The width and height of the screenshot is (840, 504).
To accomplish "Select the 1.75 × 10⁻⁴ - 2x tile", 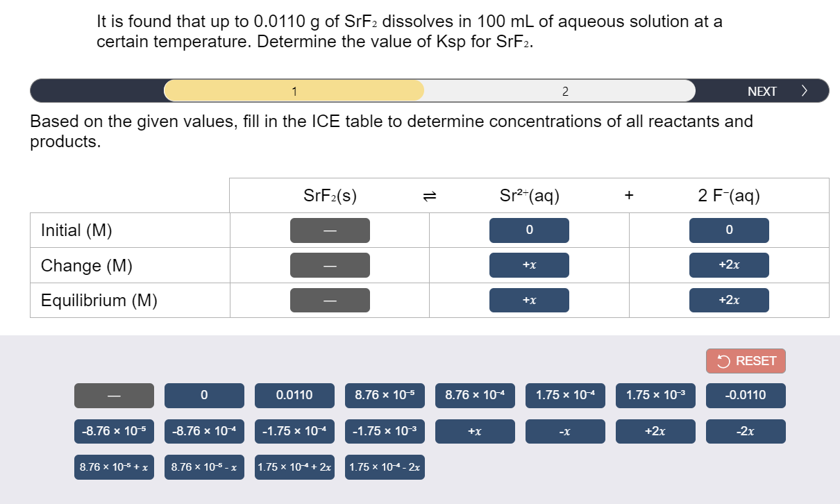I will tap(385, 467).
